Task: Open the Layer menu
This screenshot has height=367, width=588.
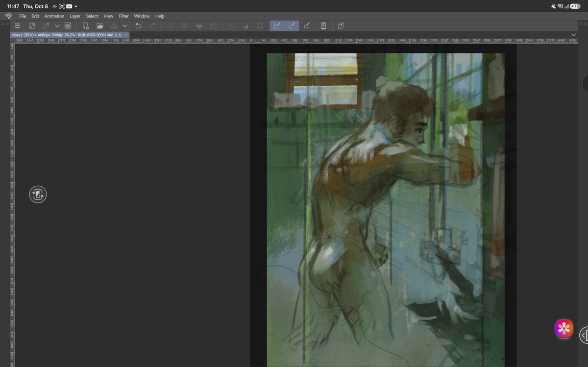Action: click(x=75, y=16)
